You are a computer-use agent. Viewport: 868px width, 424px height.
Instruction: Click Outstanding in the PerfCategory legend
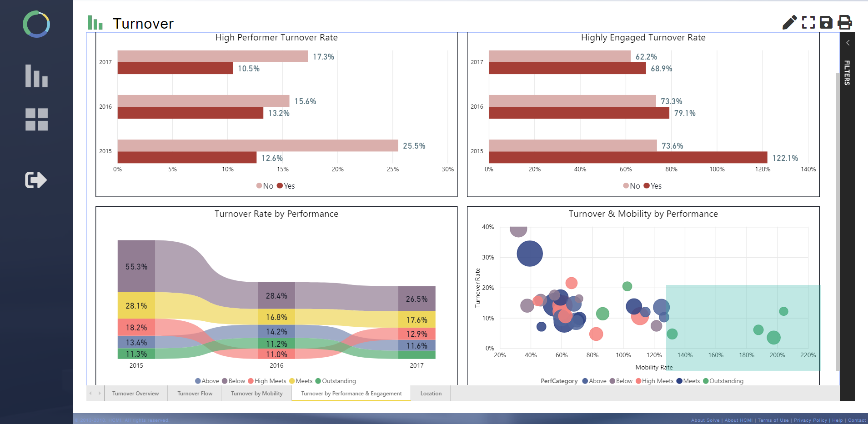(x=723, y=381)
